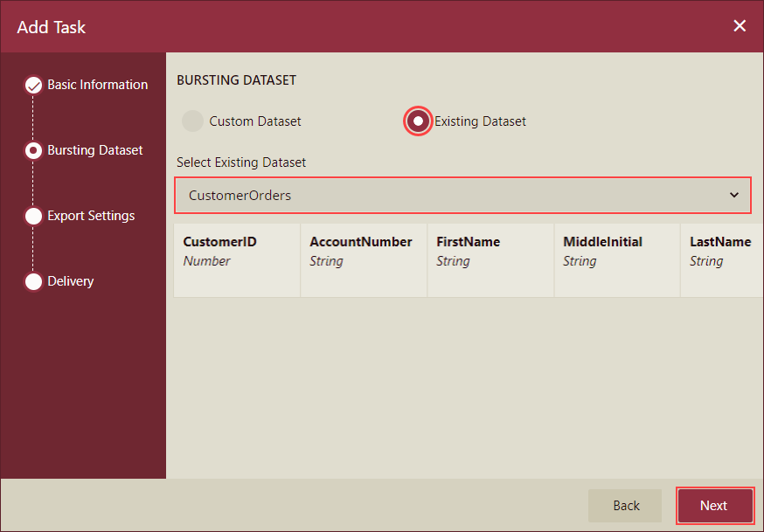Click the FirstName column header
The width and height of the screenshot is (764, 532).
pyautogui.click(x=465, y=242)
